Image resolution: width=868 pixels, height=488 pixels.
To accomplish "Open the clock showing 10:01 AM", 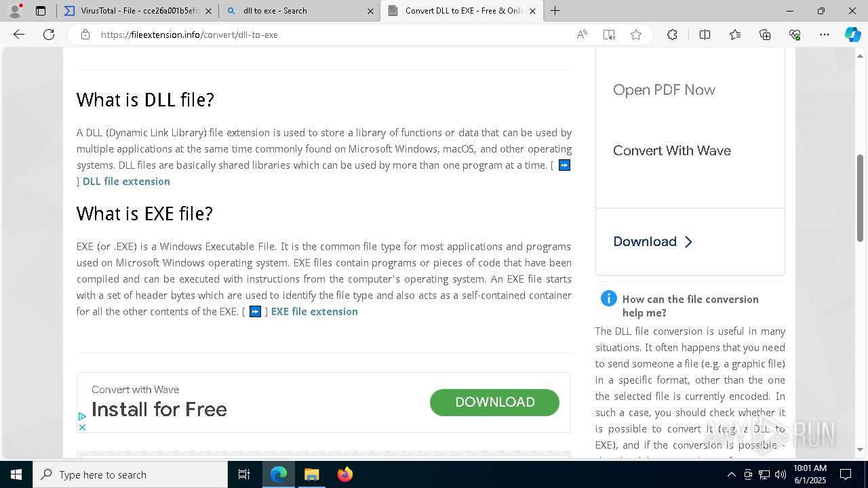I will coord(810,474).
